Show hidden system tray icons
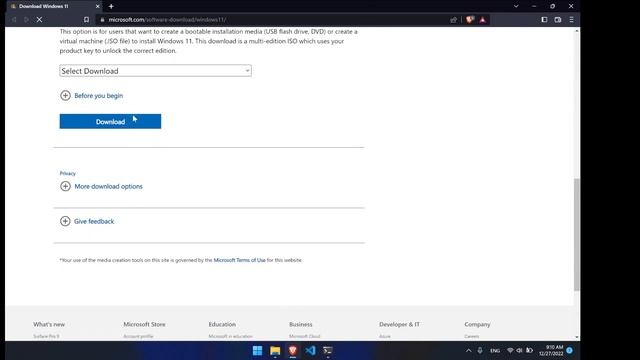The height and width of the screenshot is (360, 640). [469, 351]
